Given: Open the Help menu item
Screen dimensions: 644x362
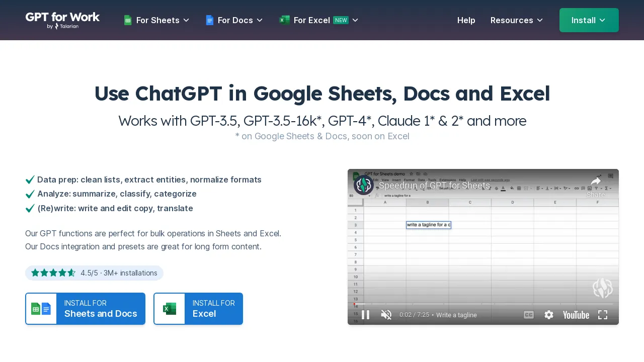Looking at the screenshot, I should pyautogui.click(x=466, y=20).
